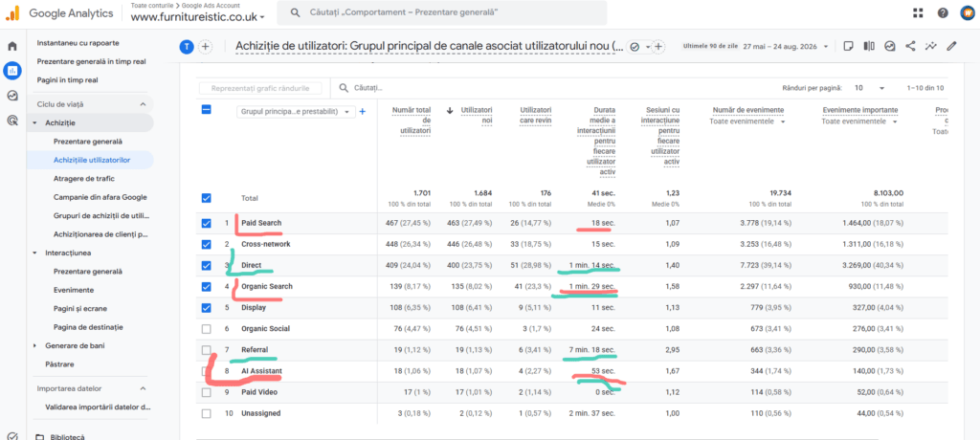Open Pagina de destinație report
Viewport: 980px width, 440px height.
click(x=88, y=327)
